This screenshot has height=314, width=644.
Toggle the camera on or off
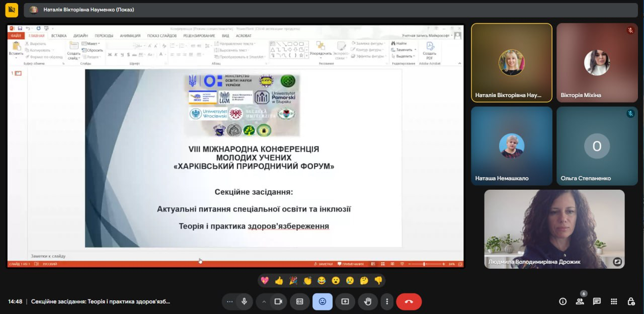[277, 301]
